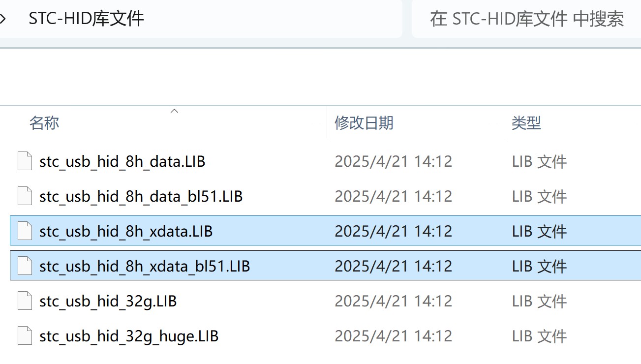Image resolution: width=641 pixels, height=364 pixels.
Task: Select file name stc_usb_hid_8h_data.LIB
Action: pos(122,161)
